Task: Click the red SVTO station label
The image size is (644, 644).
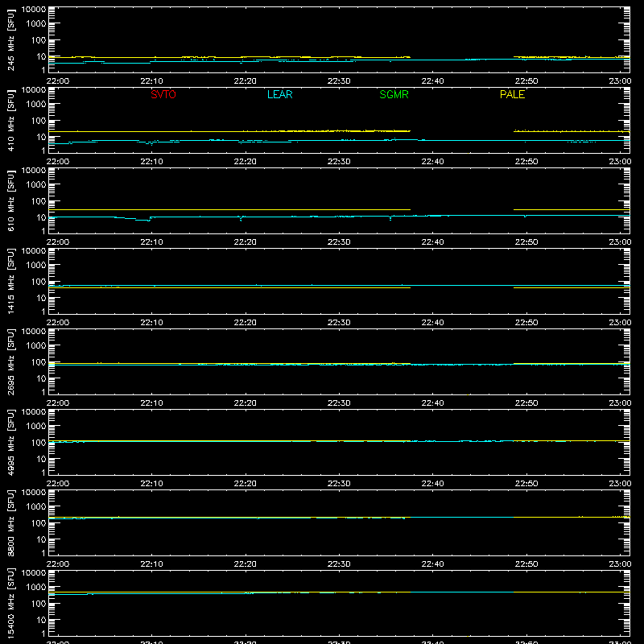Action: (163, 94)
